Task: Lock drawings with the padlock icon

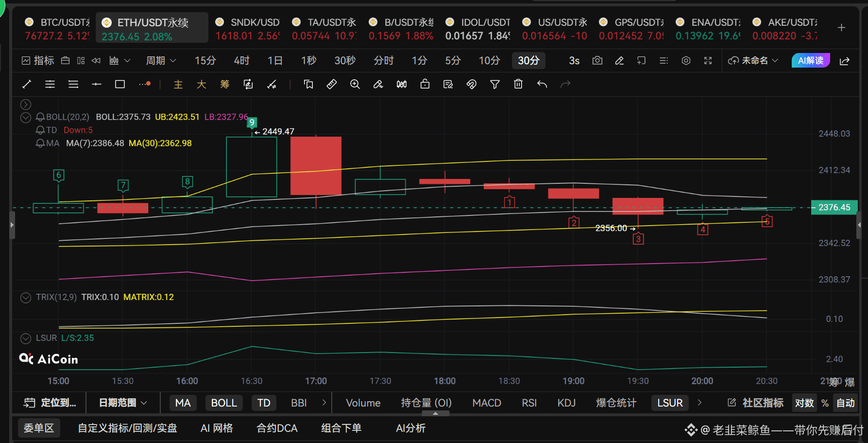Action: (x=425, y=85)
